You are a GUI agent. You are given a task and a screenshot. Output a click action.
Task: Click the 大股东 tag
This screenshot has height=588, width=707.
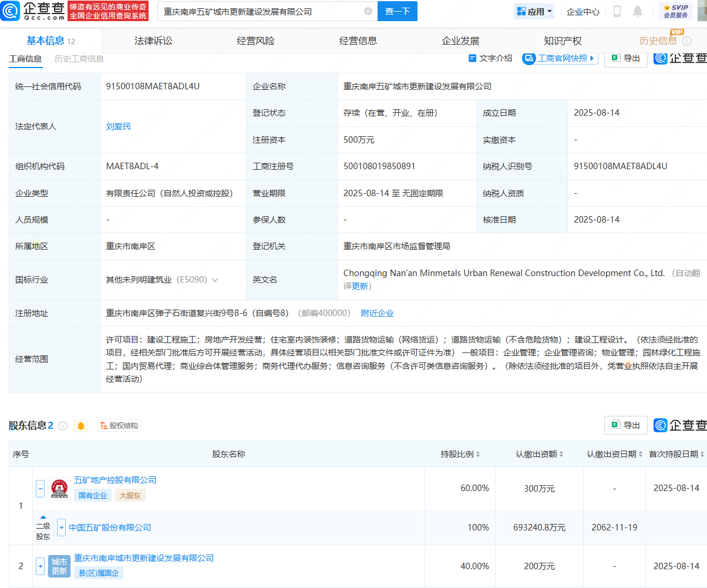(x=130, y=495)
